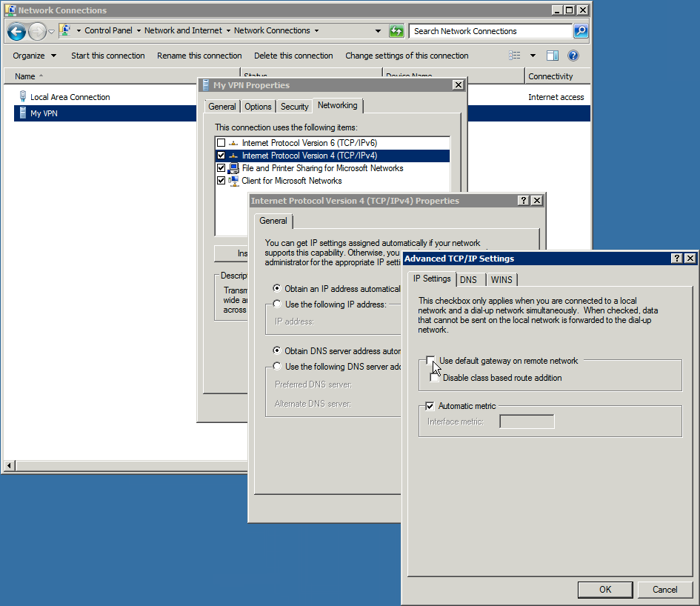This screenshot has height=606, width=700.
Task: Select the Networking tab in My VPN Properties
Action: pos(338,105)
